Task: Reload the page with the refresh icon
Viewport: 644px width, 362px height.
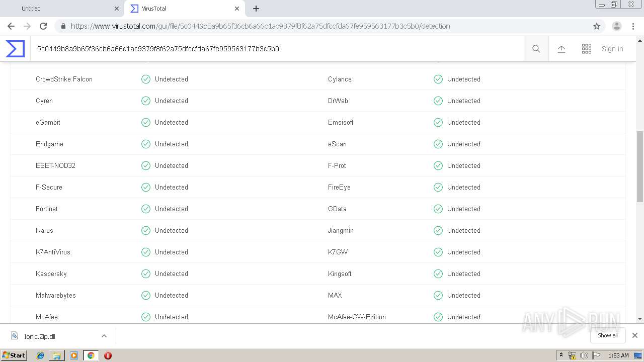Action: [43, 26]
